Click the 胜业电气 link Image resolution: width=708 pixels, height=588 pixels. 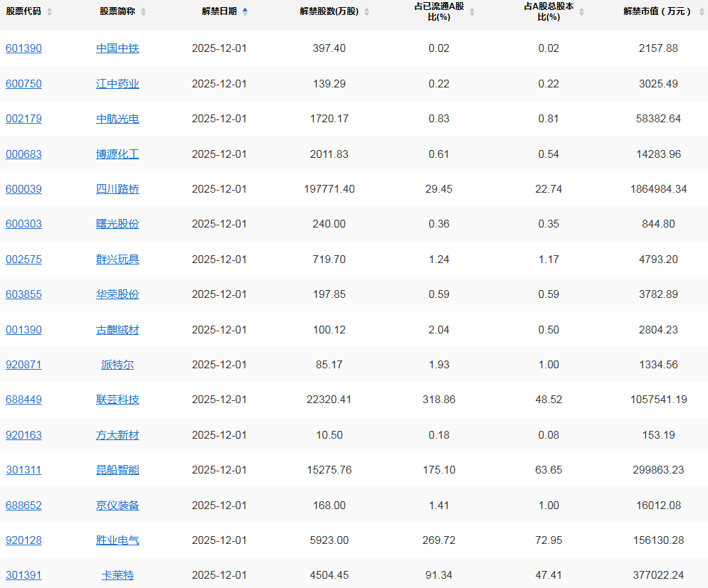click(117, 540)
